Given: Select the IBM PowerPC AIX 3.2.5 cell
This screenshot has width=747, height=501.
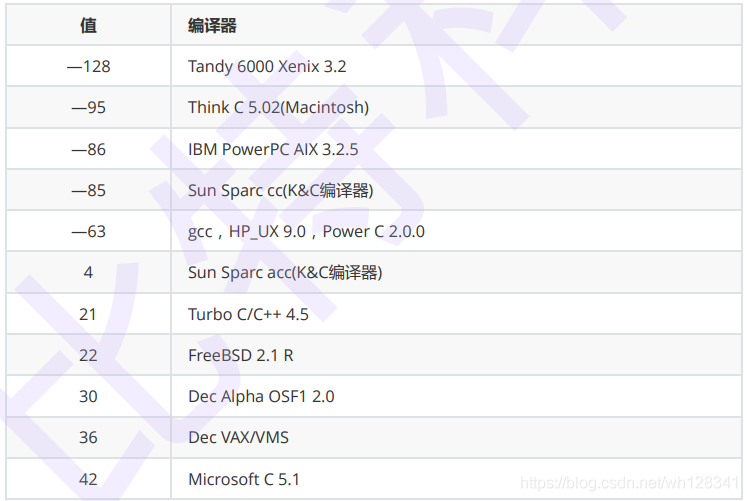Looking at the screenshot, I should 273,149.
